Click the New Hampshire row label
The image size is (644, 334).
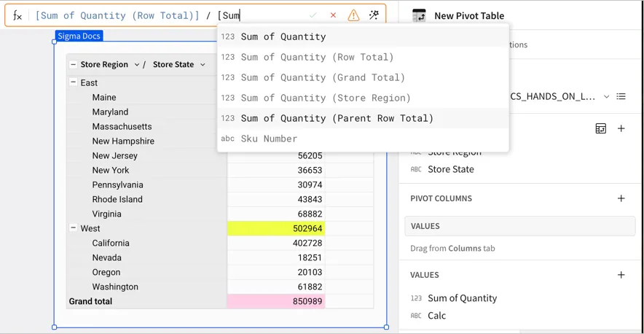123,141
